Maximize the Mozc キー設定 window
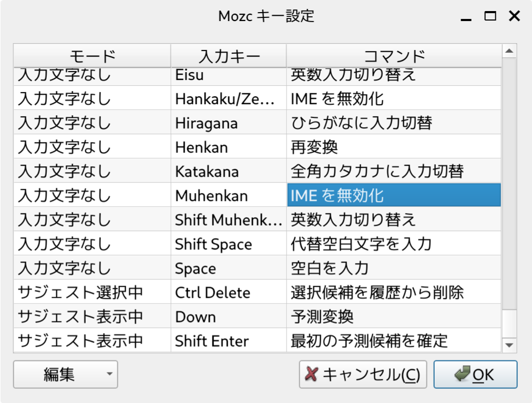The image size is (532, 403). pyautogui.click(x=490, y=16)
